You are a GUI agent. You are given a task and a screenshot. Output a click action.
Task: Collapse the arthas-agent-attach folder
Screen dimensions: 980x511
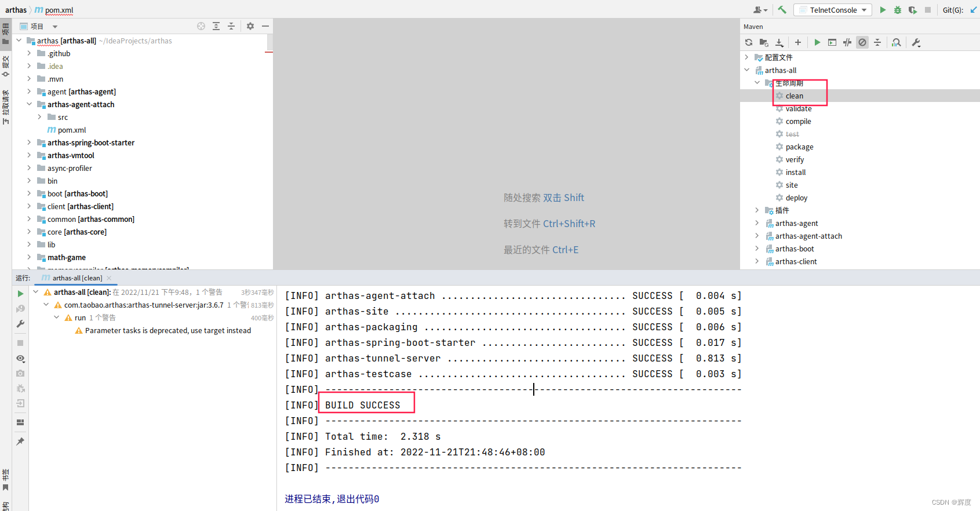tap(29, 104)
